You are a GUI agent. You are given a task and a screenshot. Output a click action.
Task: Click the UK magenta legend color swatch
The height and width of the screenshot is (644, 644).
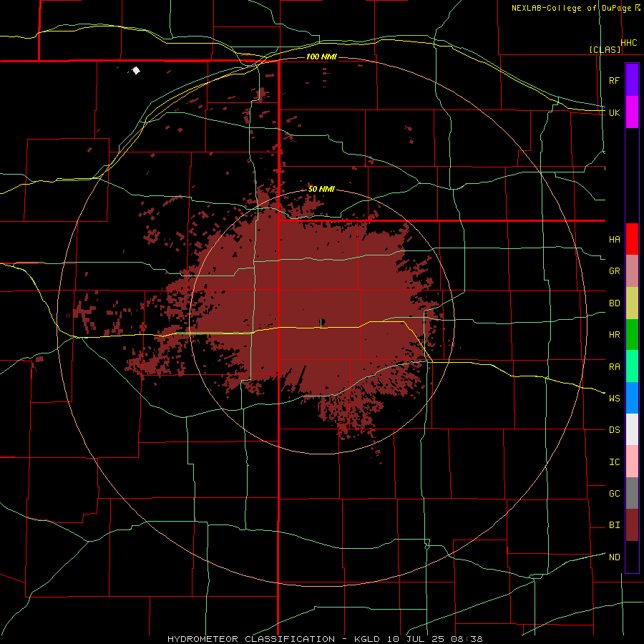pyautogui.click(x=632, y=112)
